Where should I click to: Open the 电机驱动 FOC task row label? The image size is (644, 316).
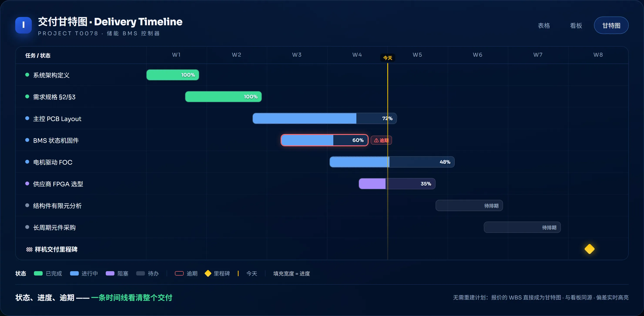click(x=53, y=162)
